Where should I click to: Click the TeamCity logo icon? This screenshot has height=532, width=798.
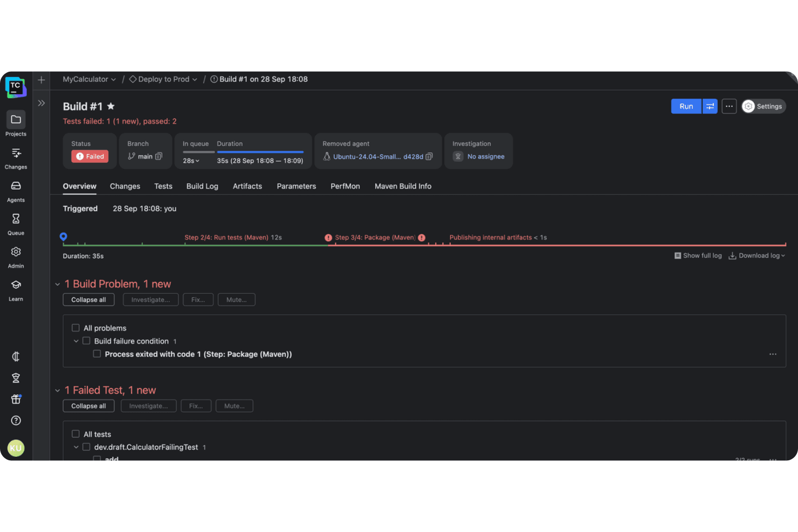[x=16, y=87]
